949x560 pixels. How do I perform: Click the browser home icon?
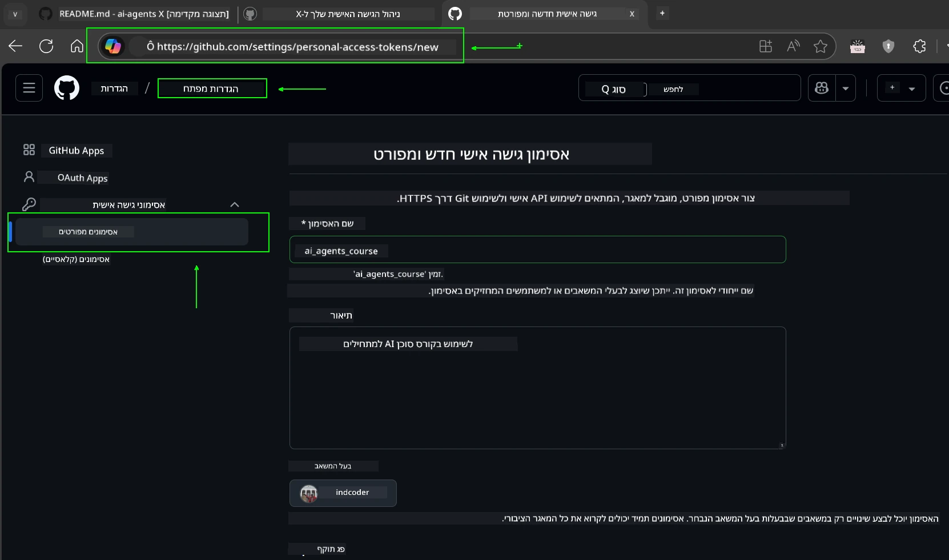(77, 46)
